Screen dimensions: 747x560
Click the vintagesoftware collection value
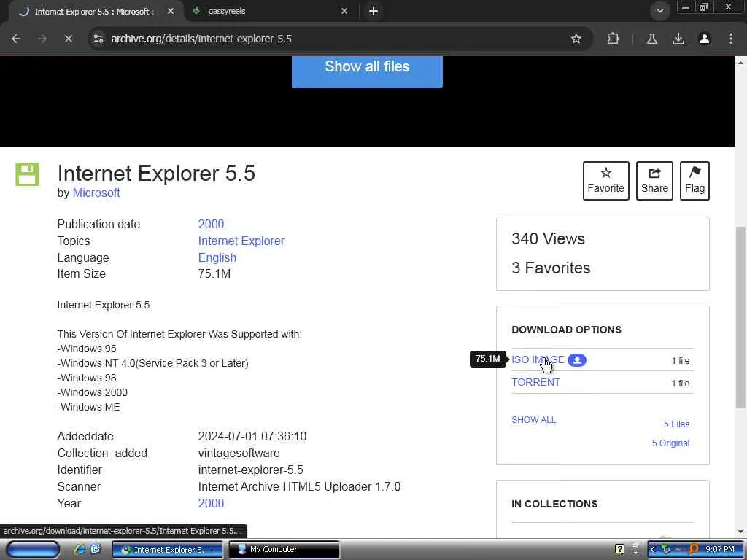point(239,453)
